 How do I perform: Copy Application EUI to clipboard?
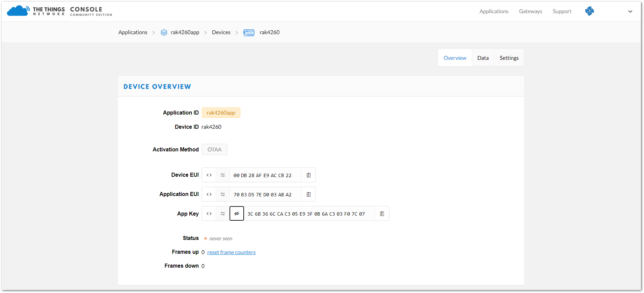click(x=308, y=194)
